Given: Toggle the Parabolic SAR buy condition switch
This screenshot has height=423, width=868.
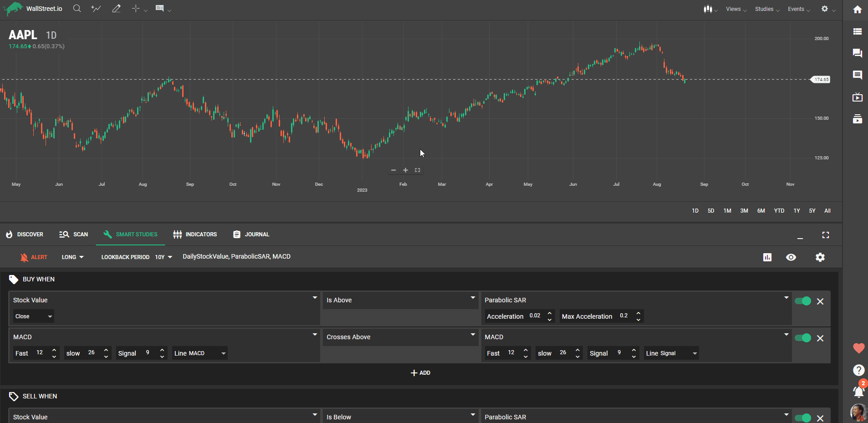Looking at the screenshot, I should click(802, 301).
